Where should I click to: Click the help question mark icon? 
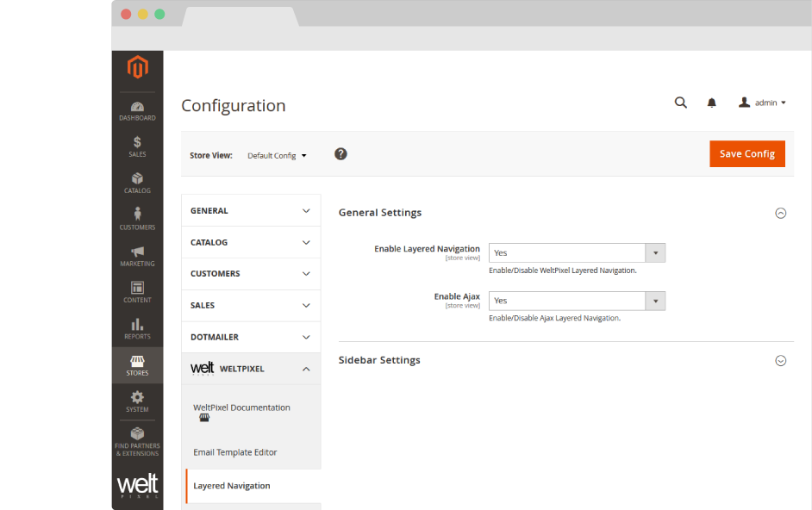[340, 154]
